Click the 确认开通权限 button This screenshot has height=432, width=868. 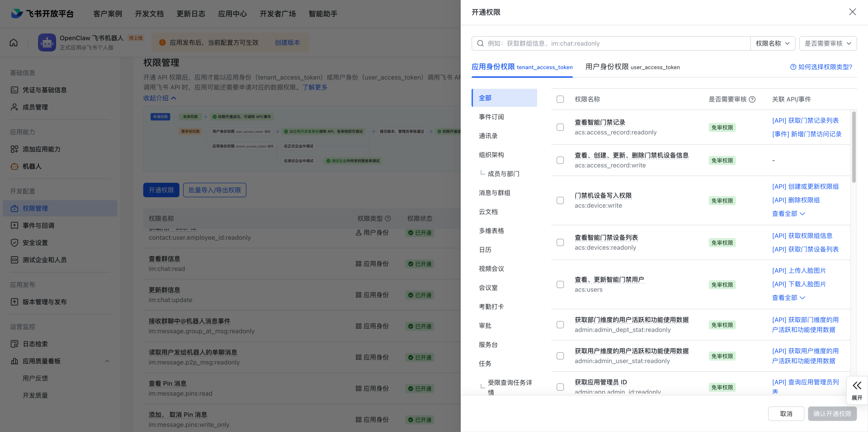[x=832, y=414]
